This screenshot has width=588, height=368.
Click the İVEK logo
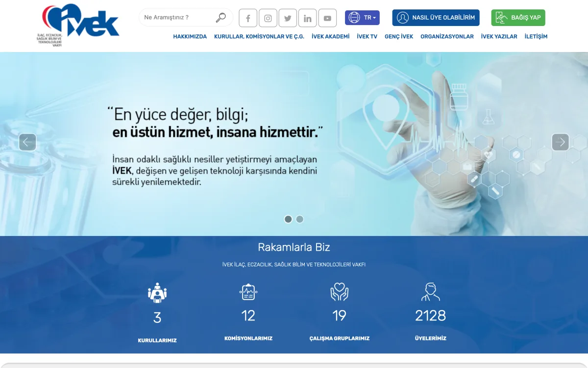tap(78, 26)
